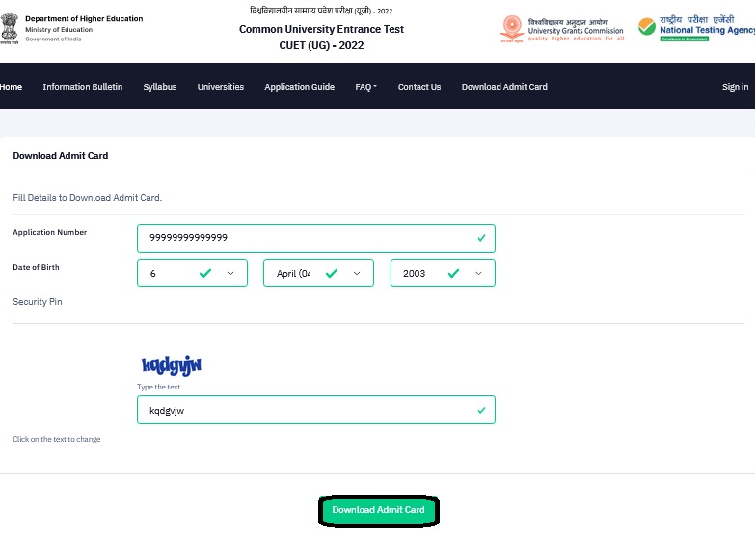Open the birth year dropdown showing 2003

443,274
